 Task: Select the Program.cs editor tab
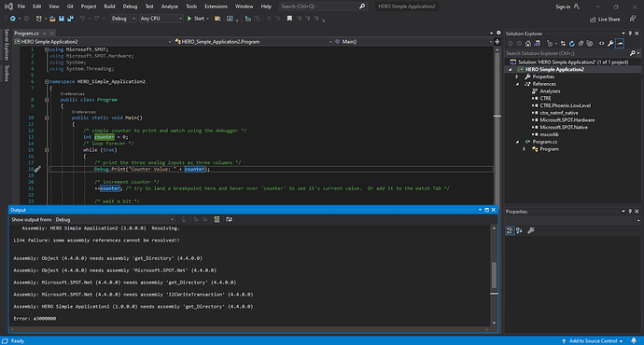(x=27, y=34)
